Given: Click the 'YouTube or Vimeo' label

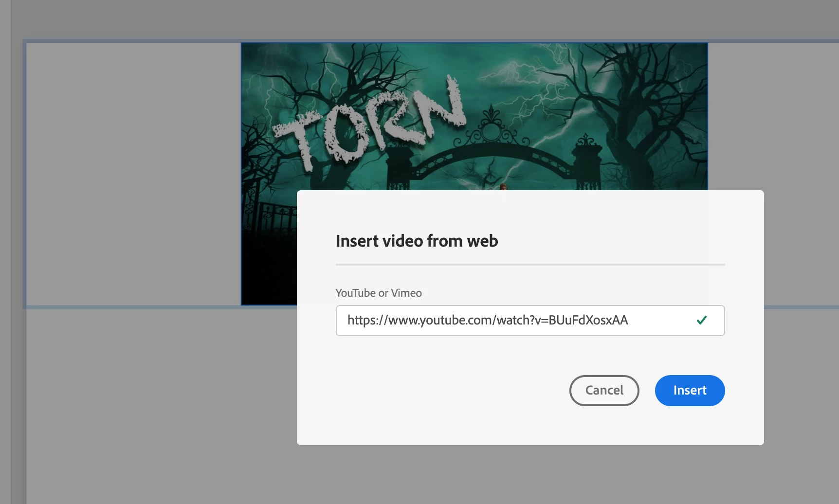Looking at the screenshot, I should pyautogui.click(x=379, y=293).
